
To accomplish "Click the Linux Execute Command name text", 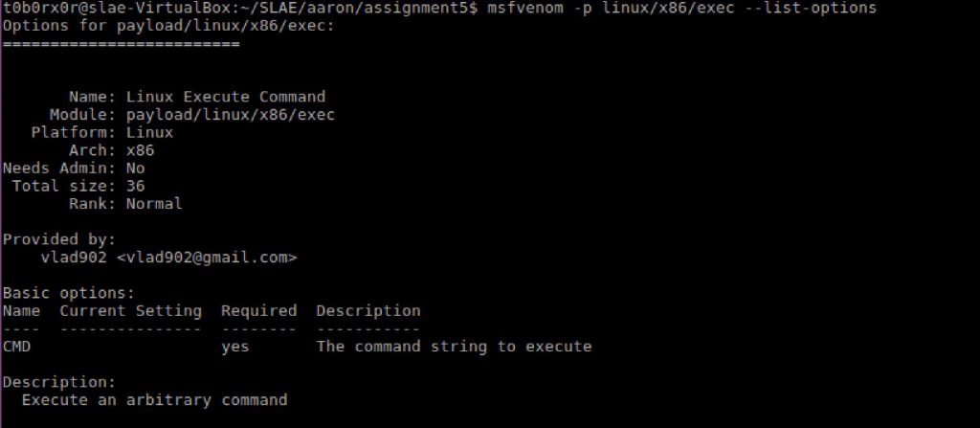I will pos(226,97).
